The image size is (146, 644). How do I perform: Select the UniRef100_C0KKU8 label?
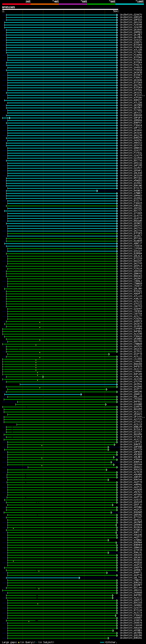(x=131, y=625)
